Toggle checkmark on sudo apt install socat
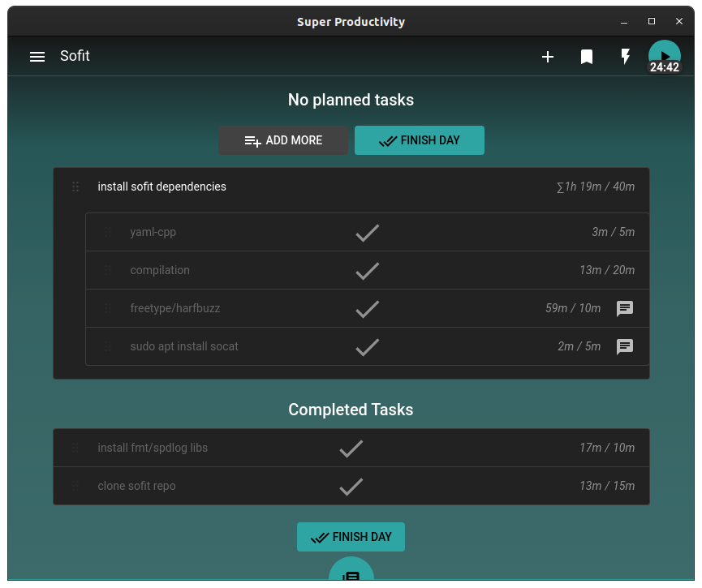 (367, 347)
